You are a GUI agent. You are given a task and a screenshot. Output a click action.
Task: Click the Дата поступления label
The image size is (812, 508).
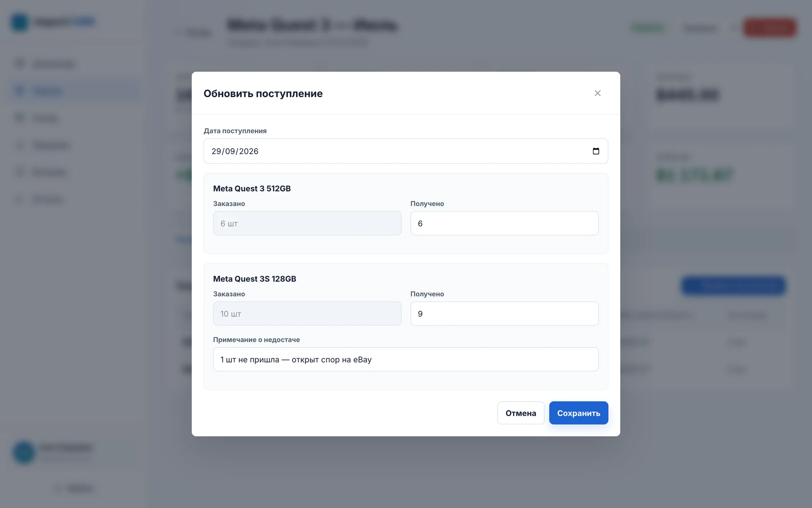click(x=235, y=131)
